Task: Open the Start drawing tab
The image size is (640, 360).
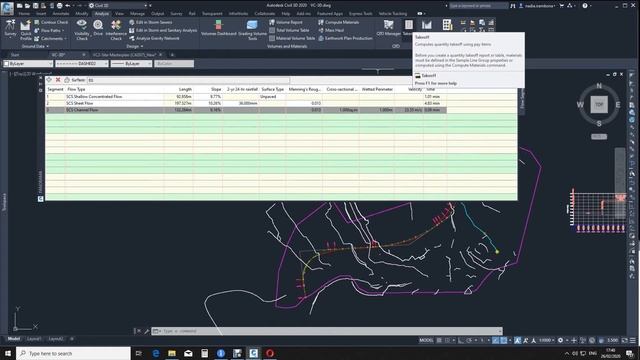Action: click(15, 55)
